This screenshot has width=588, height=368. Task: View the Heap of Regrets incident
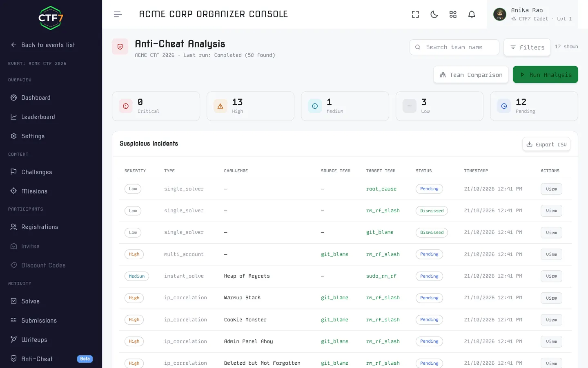(551, 276)
